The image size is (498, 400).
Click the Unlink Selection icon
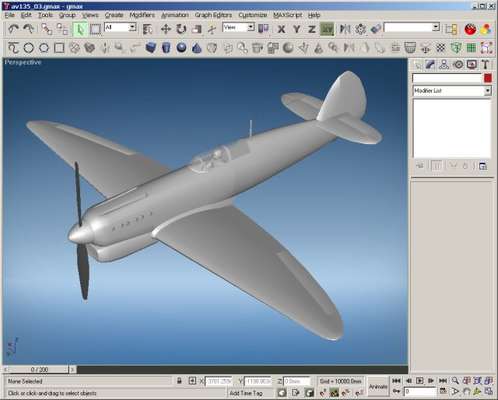click(x=62, y=29)
